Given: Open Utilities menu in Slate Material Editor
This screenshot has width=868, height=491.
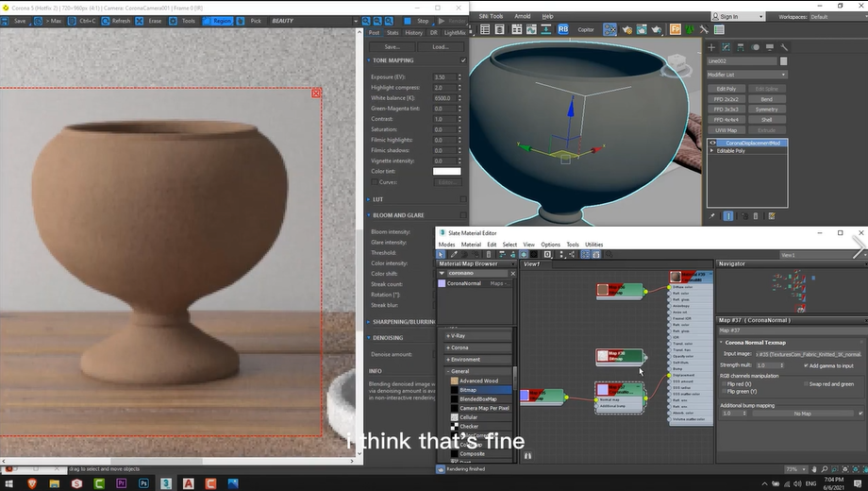Looking at the screenshot, I should click(x=594, y=245).
